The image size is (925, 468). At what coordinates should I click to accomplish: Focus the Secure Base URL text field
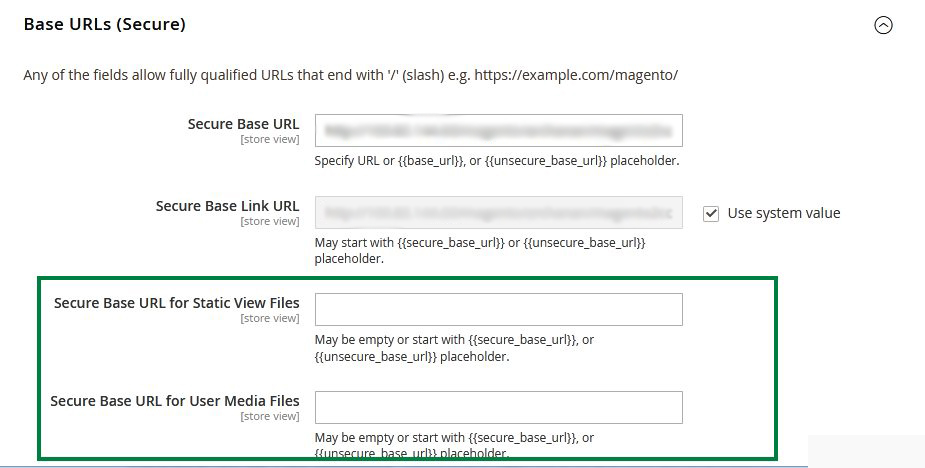498,130
